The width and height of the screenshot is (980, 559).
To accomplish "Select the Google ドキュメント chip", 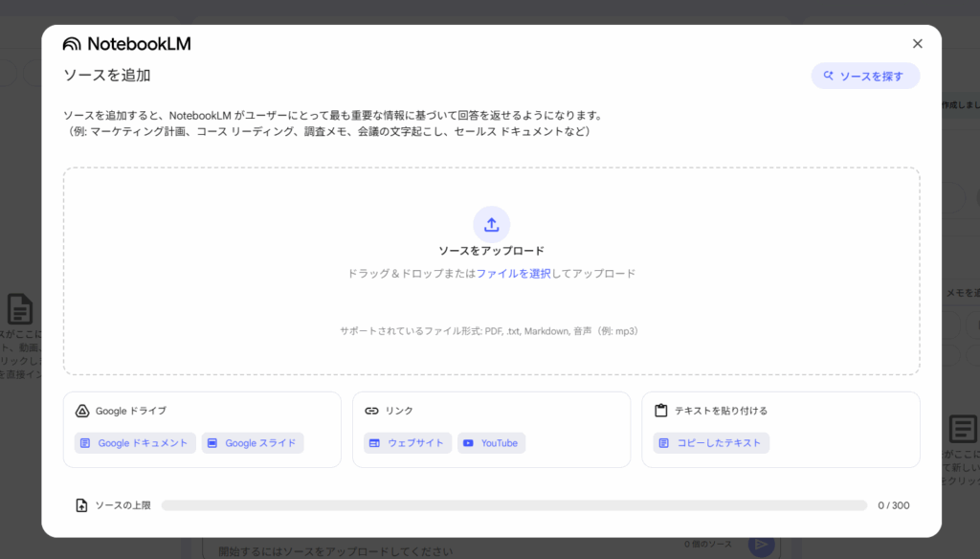I will (x=135, y=442).
